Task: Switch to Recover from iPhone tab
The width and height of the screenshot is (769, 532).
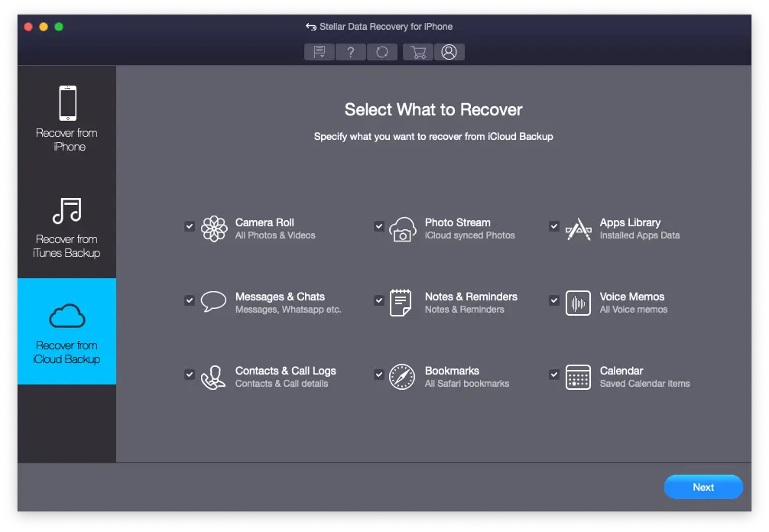Action: [x=67, y=118]
